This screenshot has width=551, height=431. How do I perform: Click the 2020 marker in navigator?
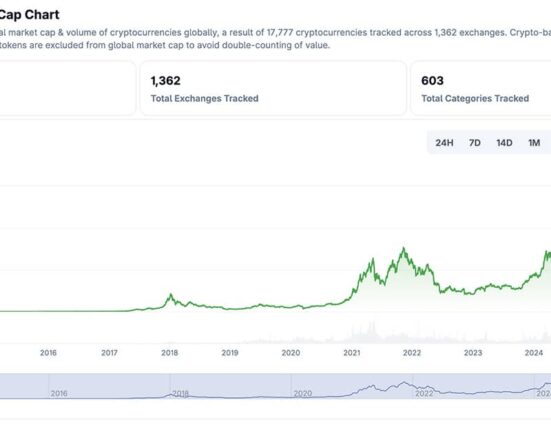[x=303, y=393]
